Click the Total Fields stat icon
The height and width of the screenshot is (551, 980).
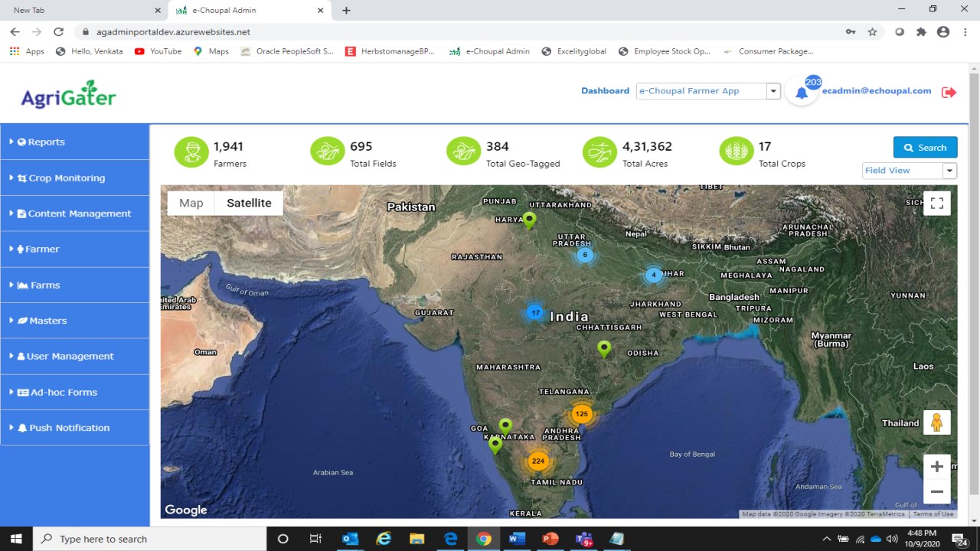click(328, 152)
